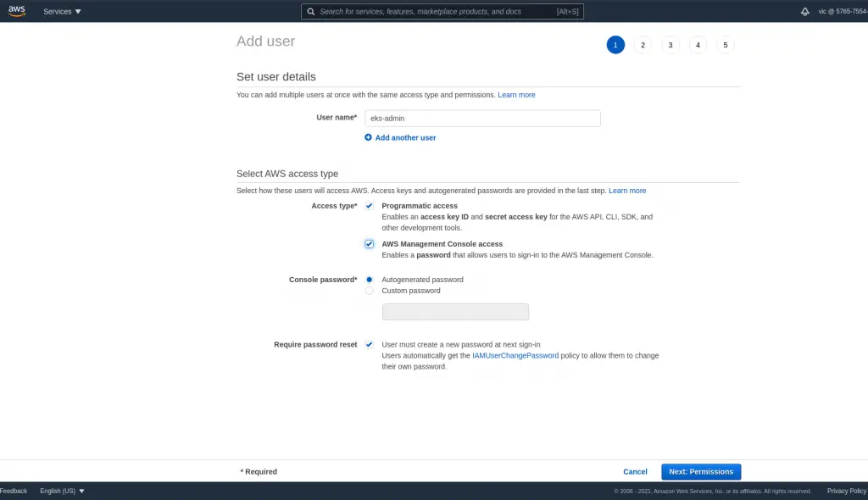The width and height of the screenshot is (868, 500).
Task: Select the Custom password radio button
Action: click(x=370, y=291)
